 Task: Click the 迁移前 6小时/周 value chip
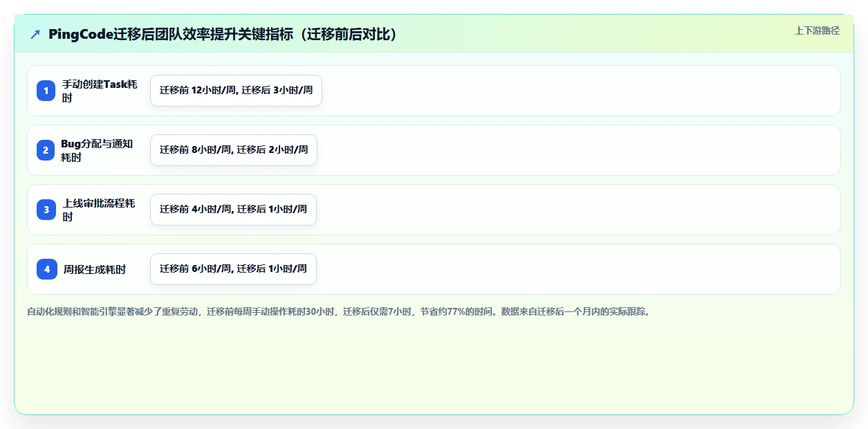tap(233, 269)
